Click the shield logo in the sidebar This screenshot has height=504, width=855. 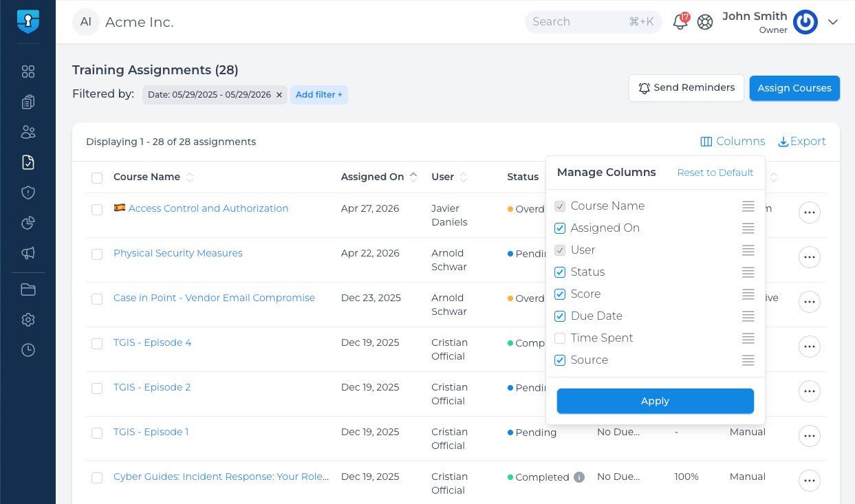tap(28, 21)
